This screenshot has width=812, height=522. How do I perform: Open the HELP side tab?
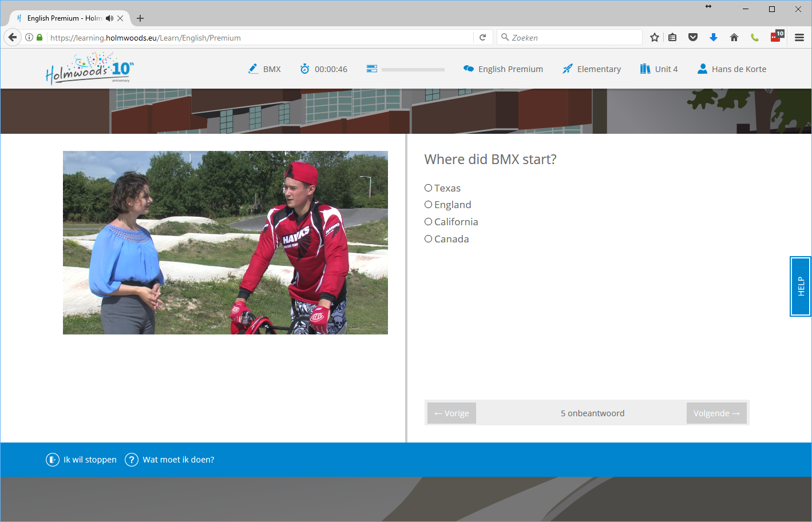click(x=801, y=286)
